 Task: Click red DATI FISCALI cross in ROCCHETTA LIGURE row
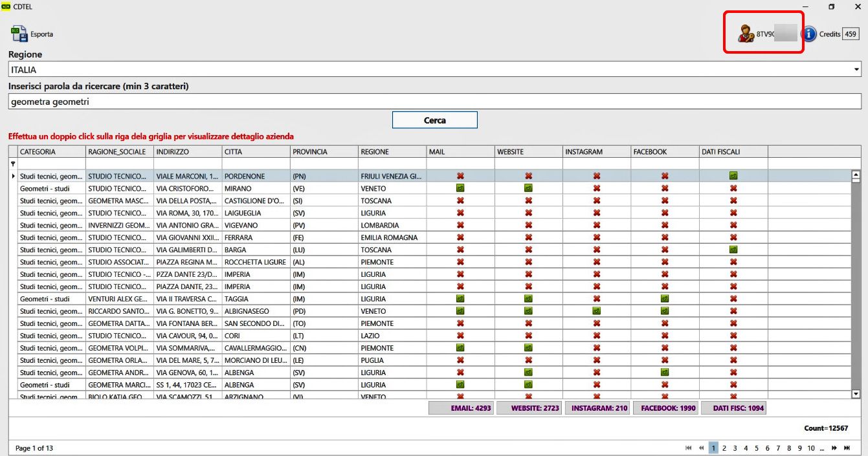click(733, 262)
